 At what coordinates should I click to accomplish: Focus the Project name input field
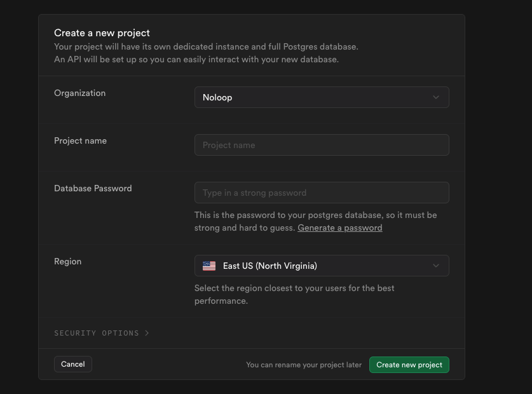click(x=322, y=145)
